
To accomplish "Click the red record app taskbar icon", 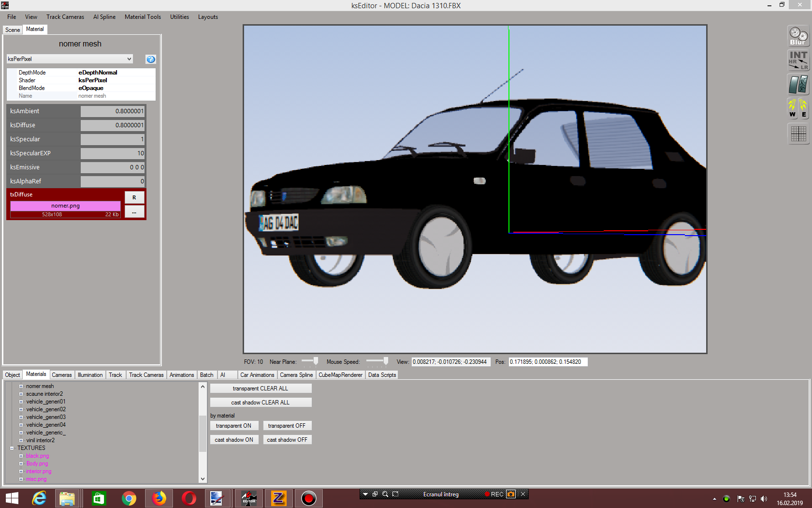I will tap(308, 498).
